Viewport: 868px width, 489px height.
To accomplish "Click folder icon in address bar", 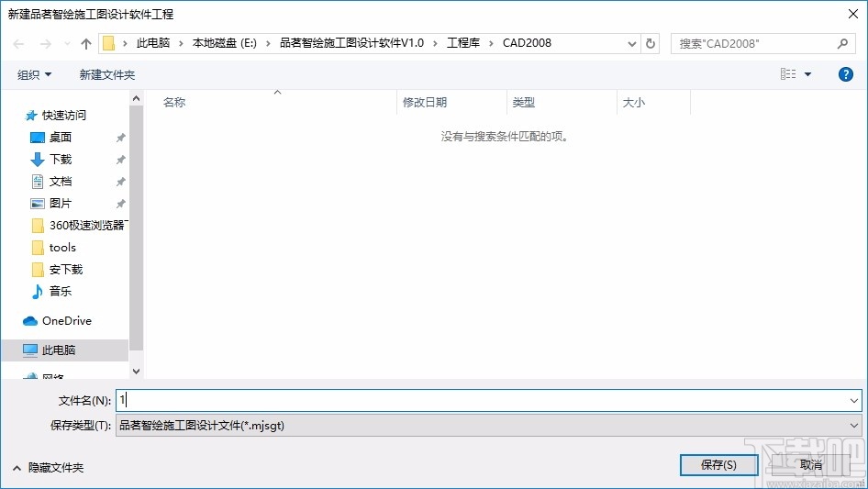I will [x=109, y=43].
